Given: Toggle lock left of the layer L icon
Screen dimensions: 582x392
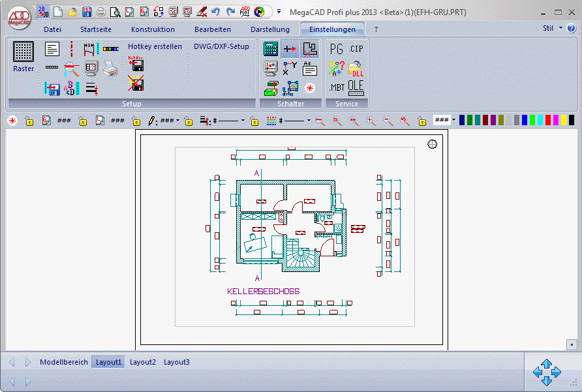Looking at the screenshot, I should (82, 121).
